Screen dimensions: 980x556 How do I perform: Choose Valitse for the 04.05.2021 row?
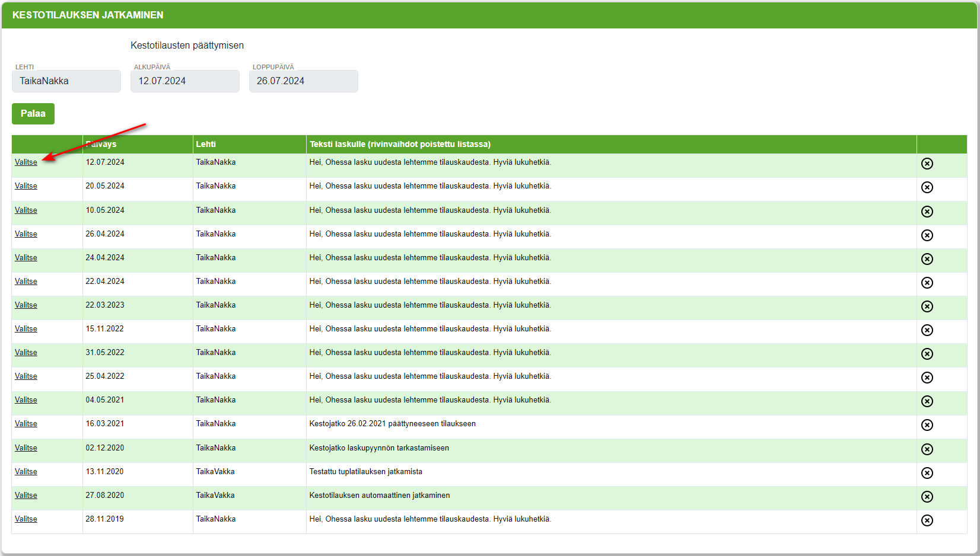(26, 400)
